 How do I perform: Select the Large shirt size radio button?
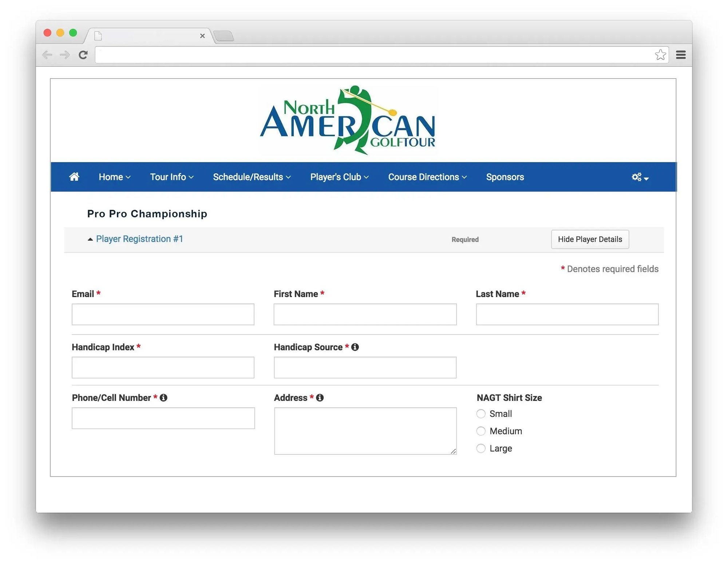[480, 448]
